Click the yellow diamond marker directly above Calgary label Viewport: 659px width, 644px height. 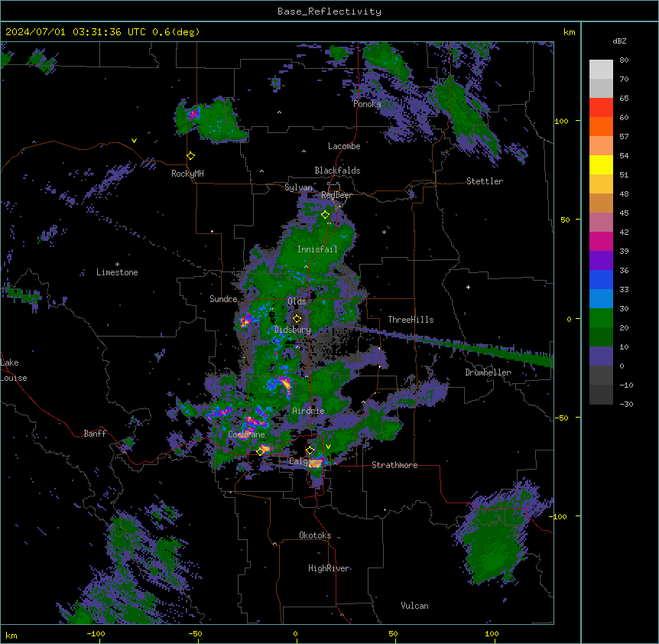310,450
